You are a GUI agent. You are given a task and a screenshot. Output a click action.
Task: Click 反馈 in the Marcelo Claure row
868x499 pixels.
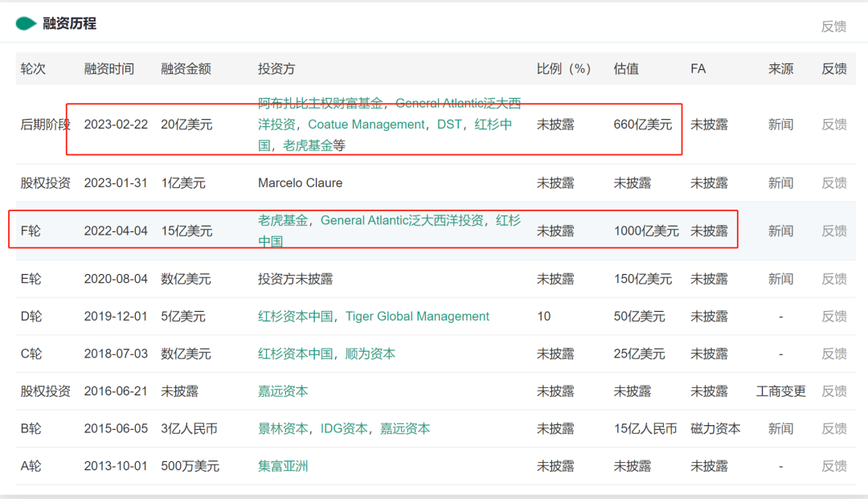tap(833, 183)
